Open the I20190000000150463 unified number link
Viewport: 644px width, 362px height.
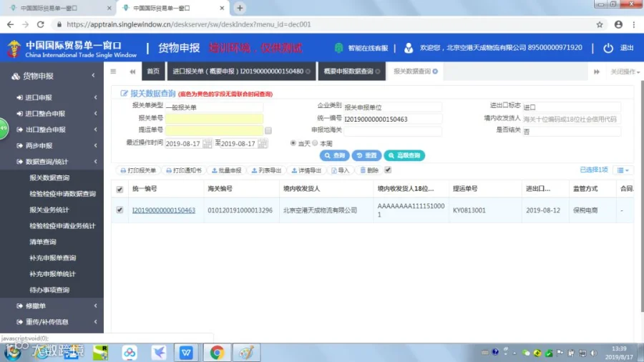click(x=163, y=210)
